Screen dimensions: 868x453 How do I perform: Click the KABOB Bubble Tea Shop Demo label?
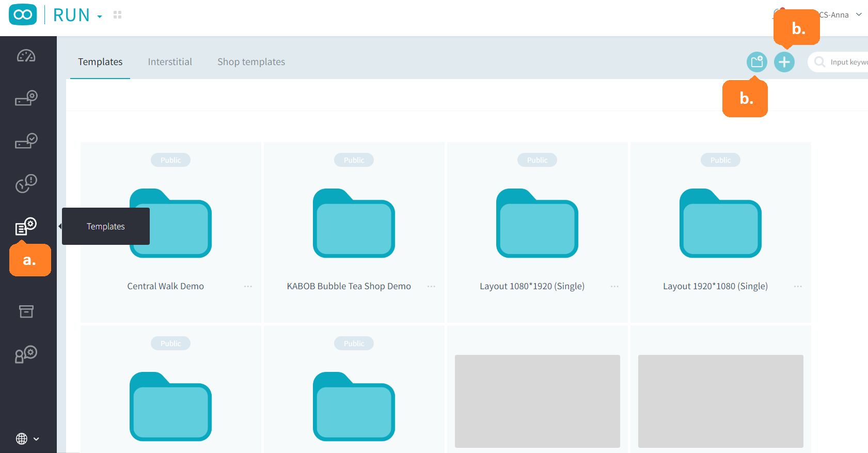click(349, 286)
